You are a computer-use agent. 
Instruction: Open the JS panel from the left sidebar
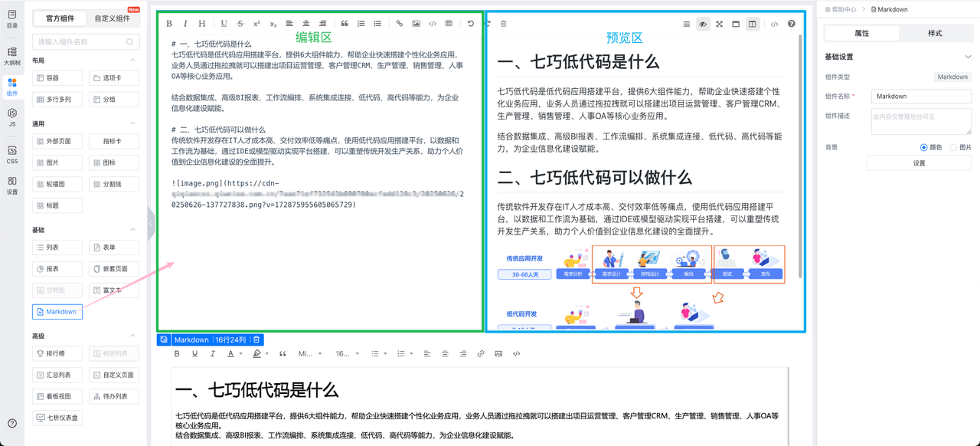(x=11, y=117)
